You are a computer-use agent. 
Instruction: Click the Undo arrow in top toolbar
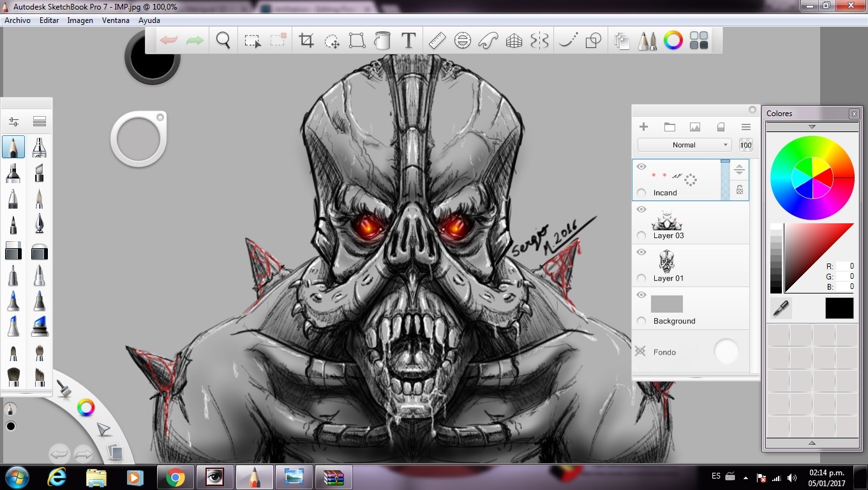tap(168, 41)
